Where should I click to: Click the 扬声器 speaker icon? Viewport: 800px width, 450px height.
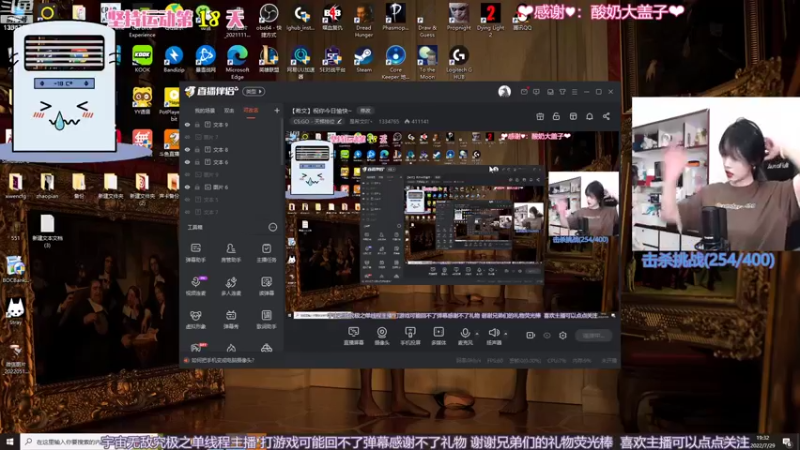pos(493,333)
